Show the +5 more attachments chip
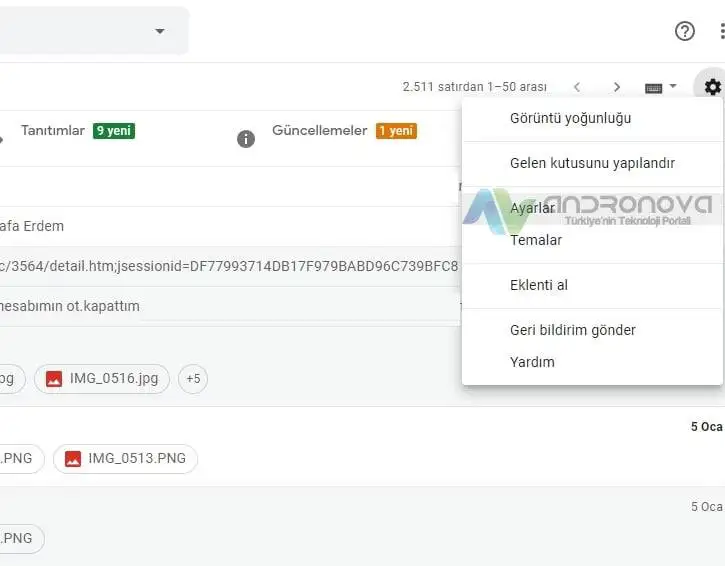The width and height of the screenshot is (725, 566). point(193,379)
